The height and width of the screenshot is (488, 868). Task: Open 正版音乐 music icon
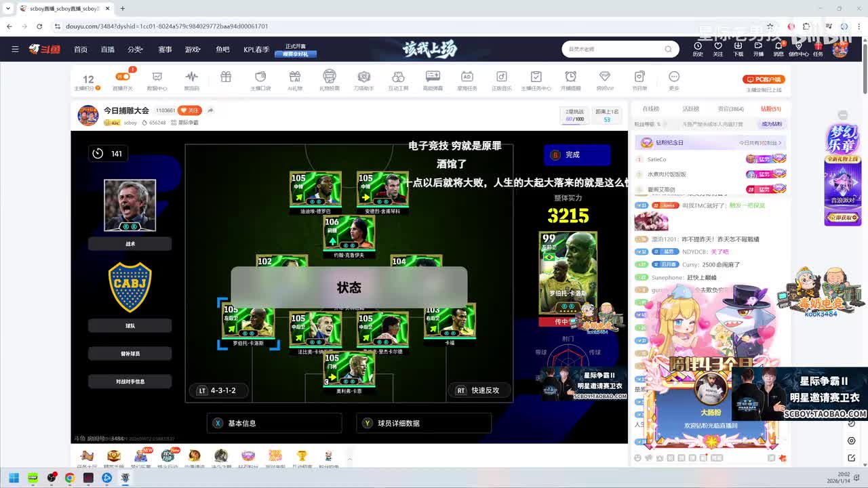(502, 81)
